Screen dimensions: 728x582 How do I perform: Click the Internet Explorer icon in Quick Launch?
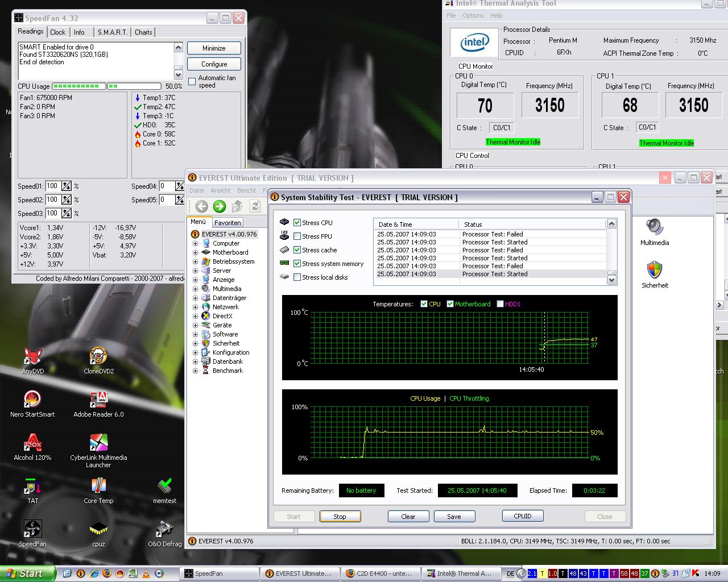[94, 573]
